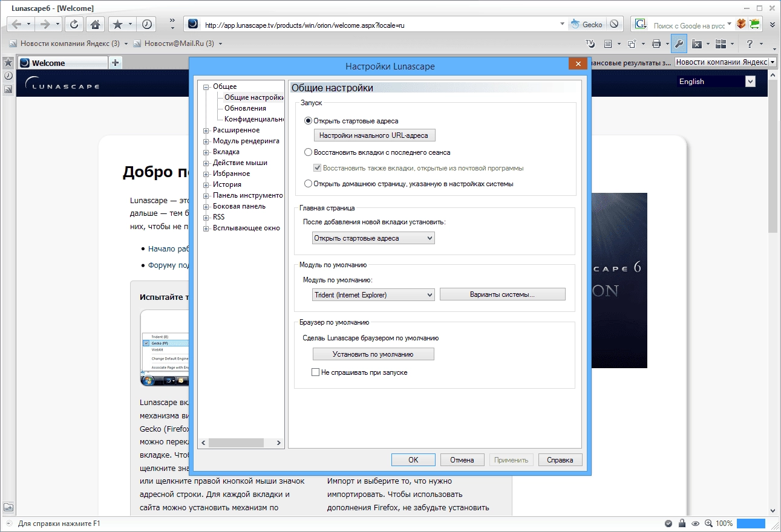Click the settings tree horizontal scrollbar

pyautogui.click(x=241, y=443)
